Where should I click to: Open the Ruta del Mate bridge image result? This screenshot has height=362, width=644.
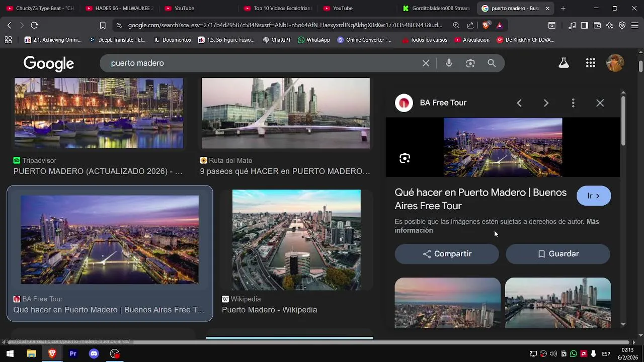tap(286, 113)
